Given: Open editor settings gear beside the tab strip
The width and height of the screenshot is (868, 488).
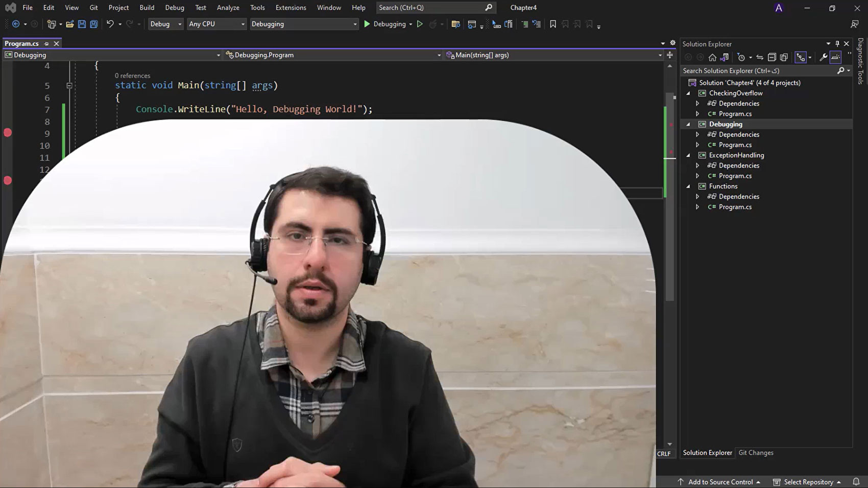Looking at the screenshot, I should (673, 43).
